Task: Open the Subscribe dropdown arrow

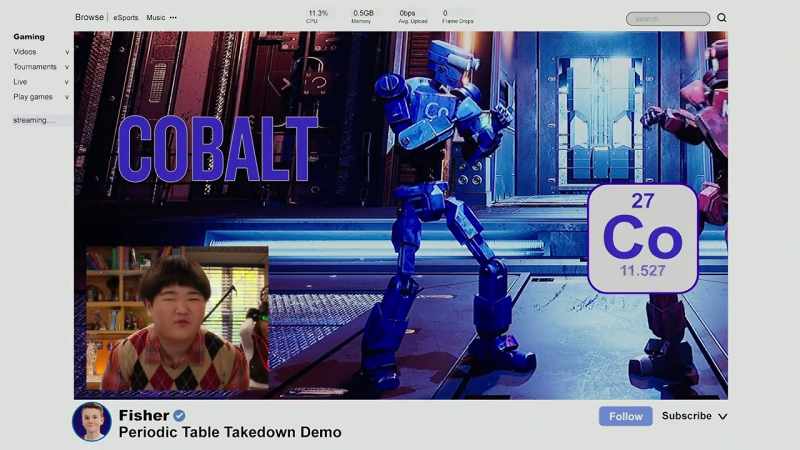Action: [722, 416]
